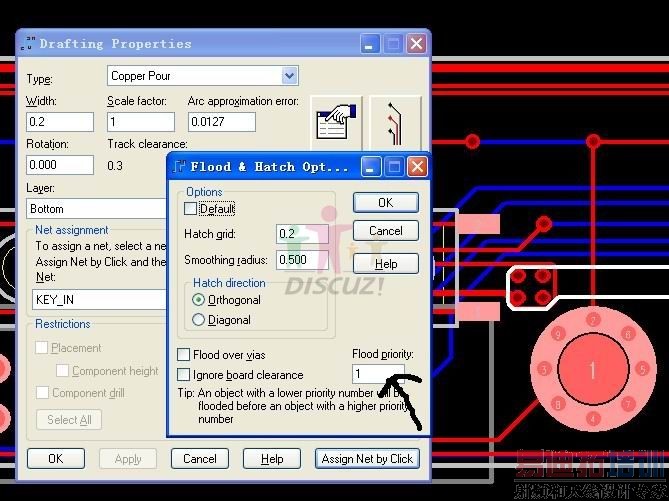The width and height of the screenshot is (669, 501).
Task: Click the Smoothing radius input field
Action: tap(302, 260)
